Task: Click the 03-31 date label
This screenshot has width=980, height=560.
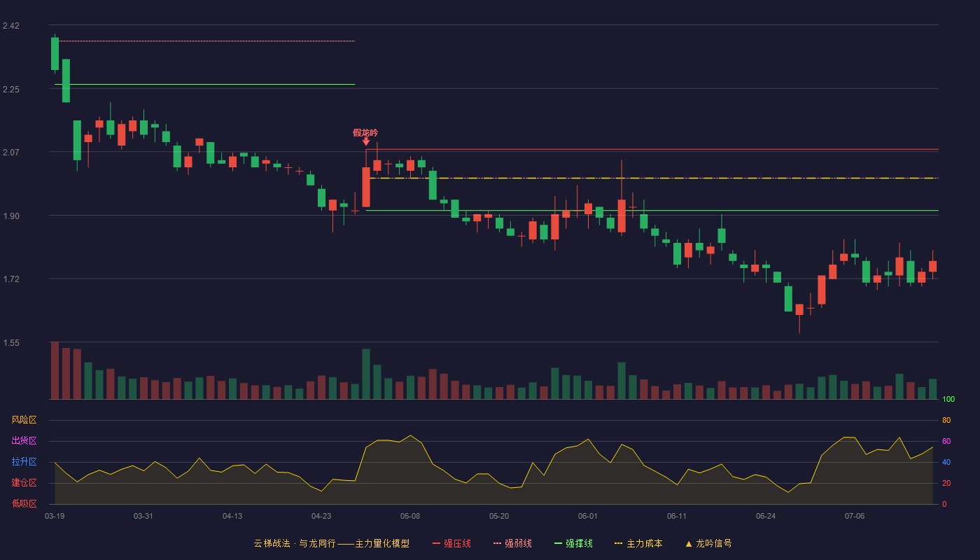Action: 143,516
